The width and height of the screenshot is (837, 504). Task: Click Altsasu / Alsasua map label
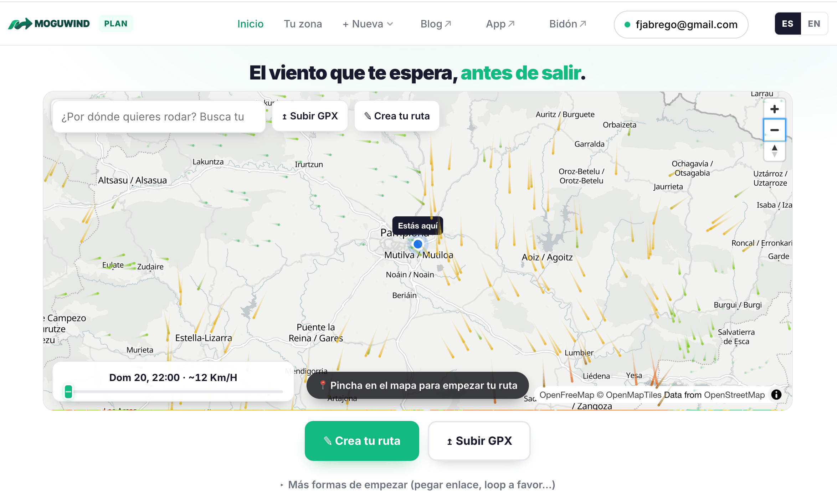click(132, 180)
